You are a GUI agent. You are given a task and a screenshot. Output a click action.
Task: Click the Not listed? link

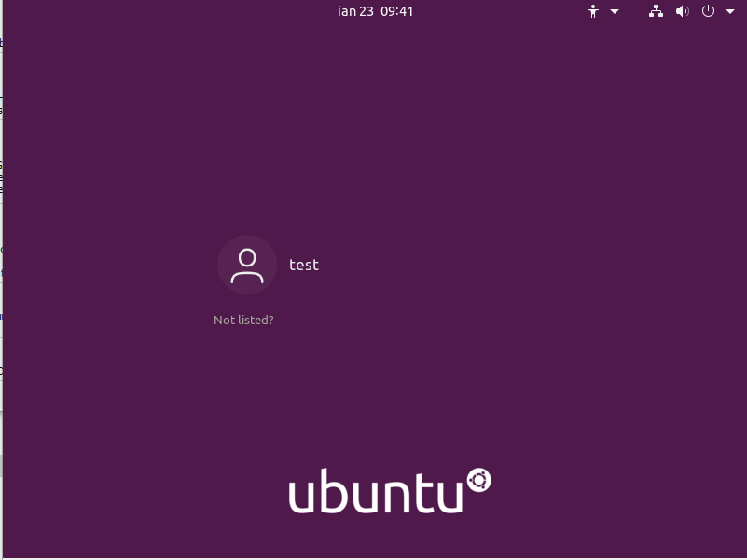(x=243, y=320)
